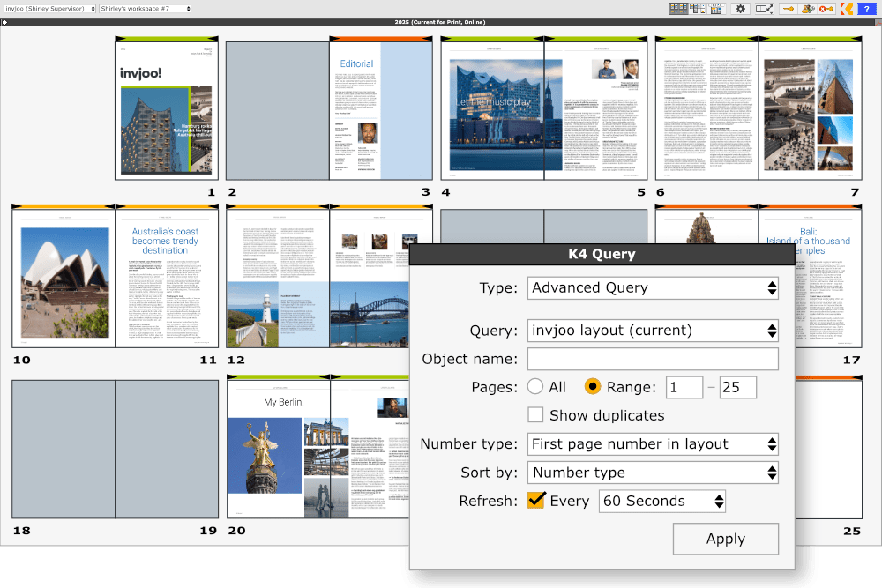Expand the Number type dropdown
Viewport: 882px width, 588px height.
(653, 444)
